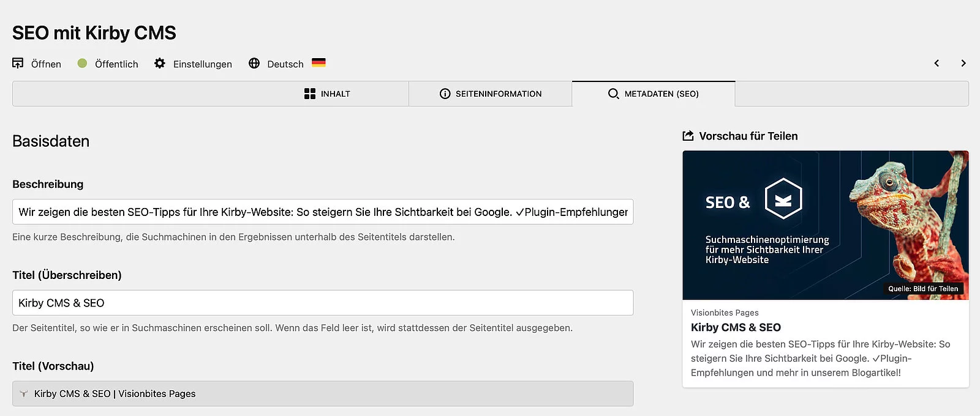
Task: Click the Seiteninformation info icon
Action: coord(445,94)
